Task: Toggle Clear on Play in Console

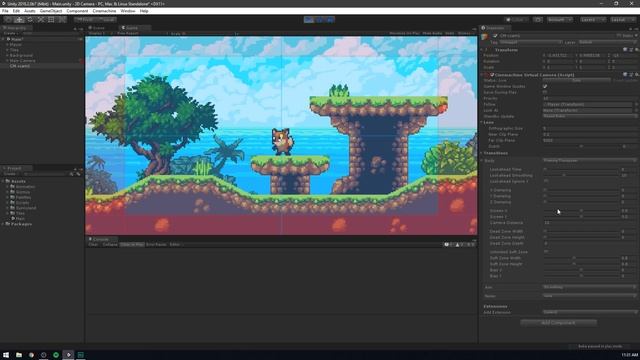Action: (132, 244)
